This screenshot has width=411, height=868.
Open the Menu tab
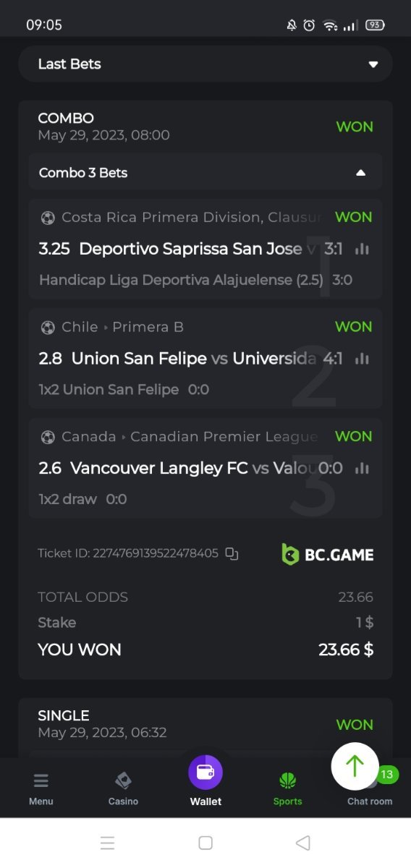point(41,789)
